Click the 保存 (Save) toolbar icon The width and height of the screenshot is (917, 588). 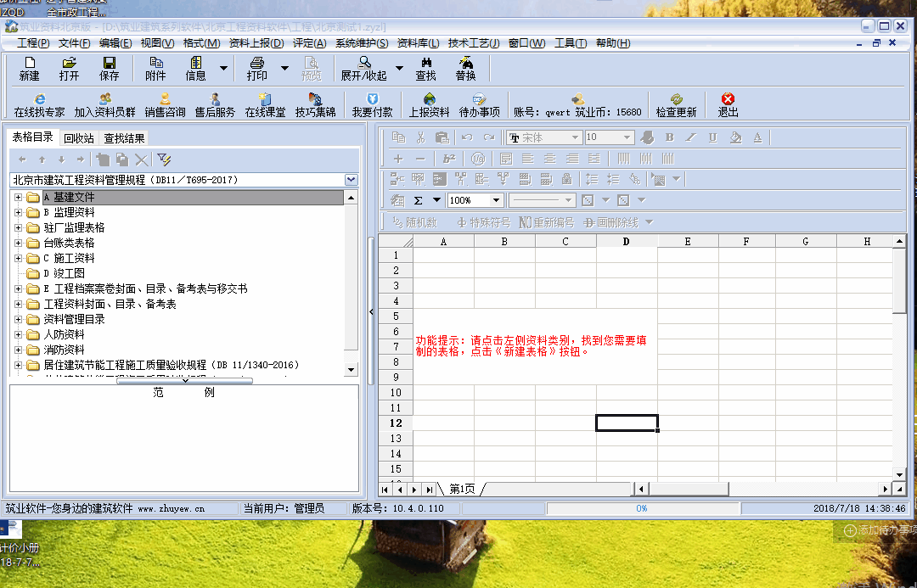(x=110, y=64)
